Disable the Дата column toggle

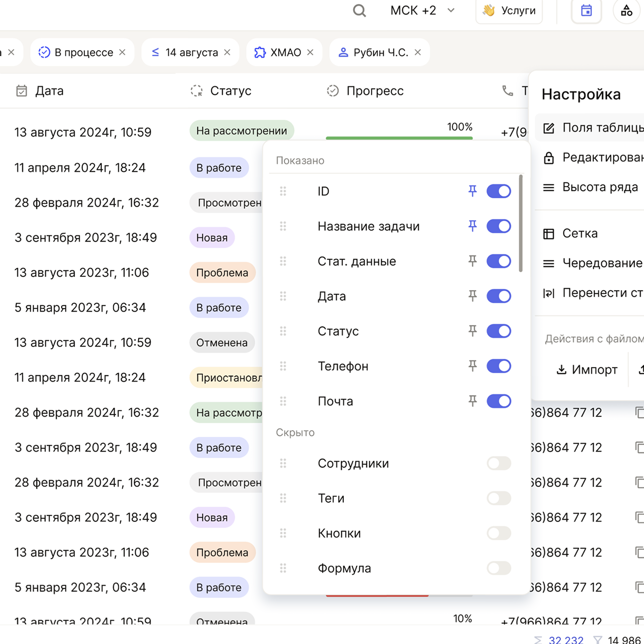(498, 296)
